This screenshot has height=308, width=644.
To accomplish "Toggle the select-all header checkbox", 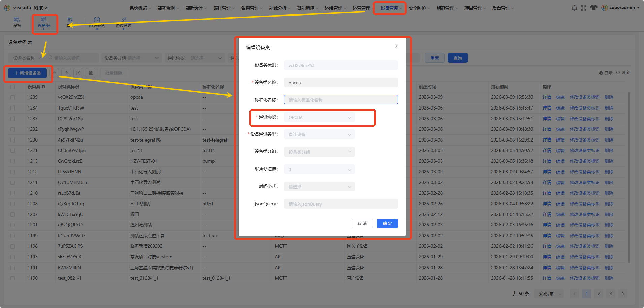I will point(13,87).
